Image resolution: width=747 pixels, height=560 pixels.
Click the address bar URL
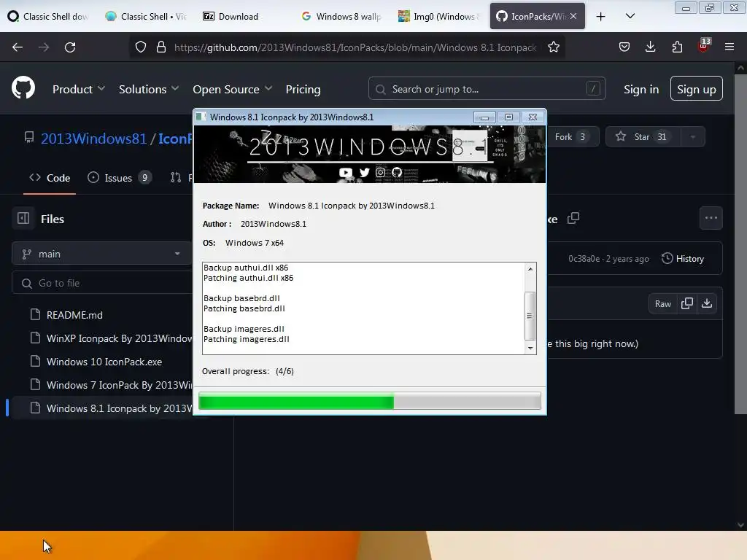point(355,47)
